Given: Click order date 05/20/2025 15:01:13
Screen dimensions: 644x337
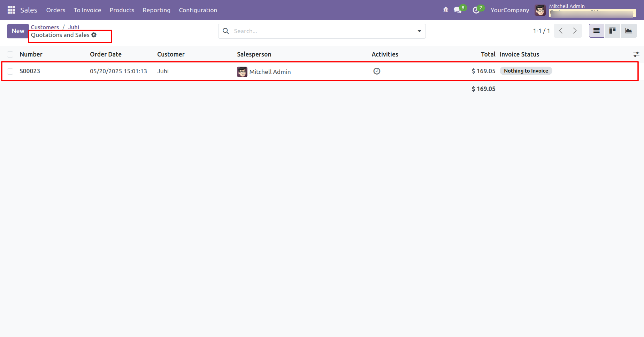Looking at the screenshot, I should (x=118, y=71).
